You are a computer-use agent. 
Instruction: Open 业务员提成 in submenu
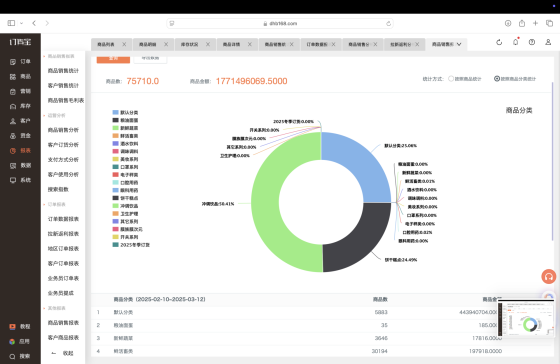point(61,293)
